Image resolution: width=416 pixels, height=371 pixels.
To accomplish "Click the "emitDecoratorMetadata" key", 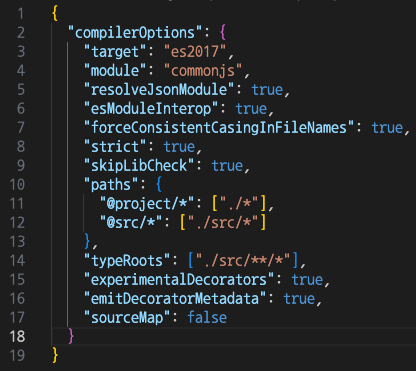I will (x=175, y=299).
